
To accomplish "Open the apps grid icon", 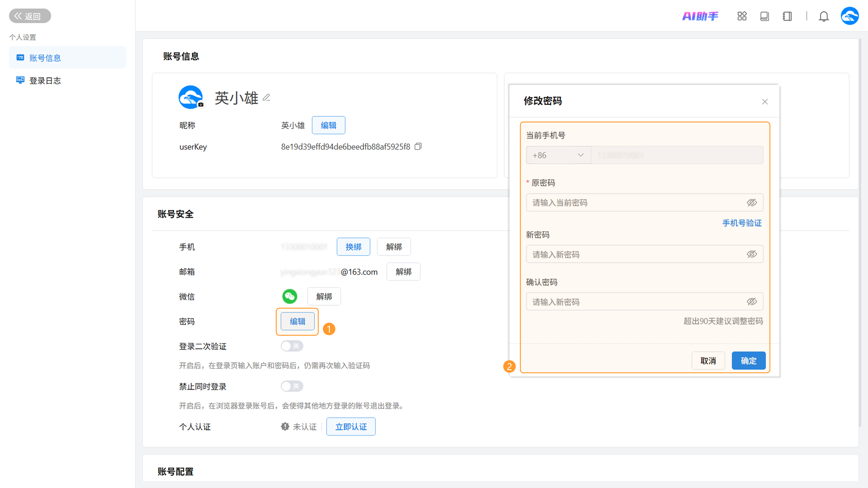I will 742,16.
